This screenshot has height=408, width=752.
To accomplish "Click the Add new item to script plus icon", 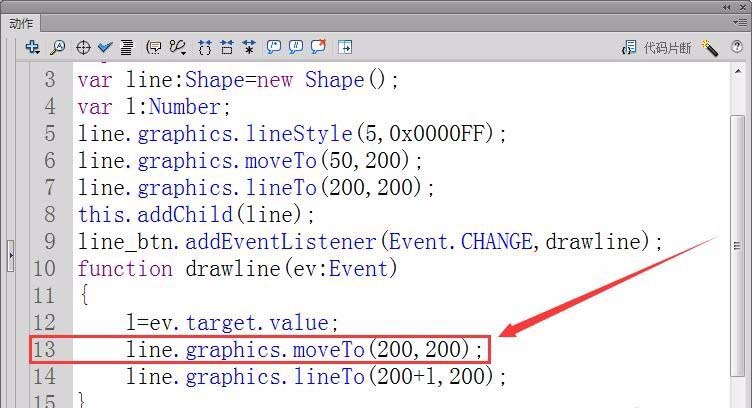I will tap(33, 47).
